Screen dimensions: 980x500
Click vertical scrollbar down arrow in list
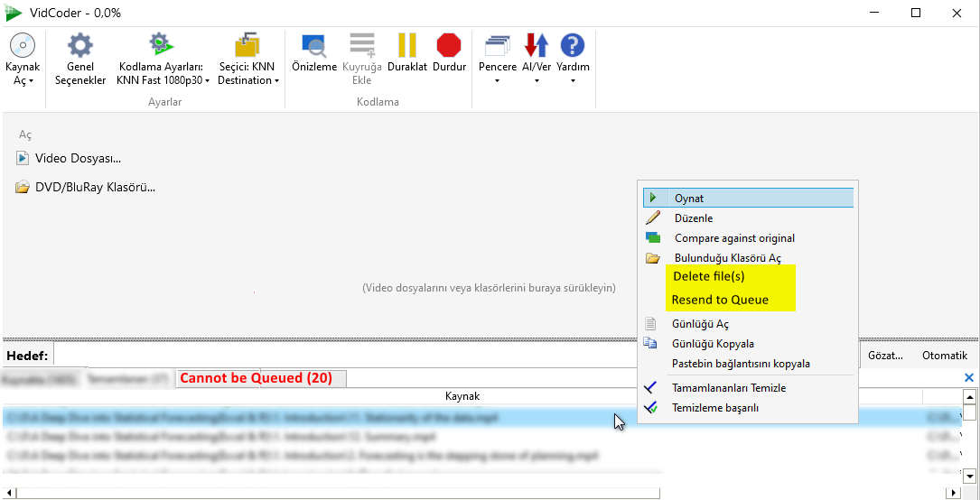969,475
